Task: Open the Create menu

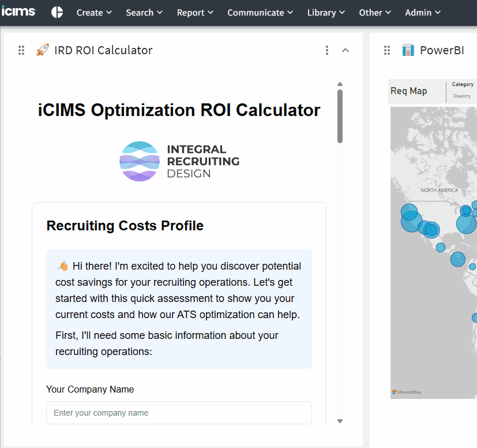Action: pos(94,13)
